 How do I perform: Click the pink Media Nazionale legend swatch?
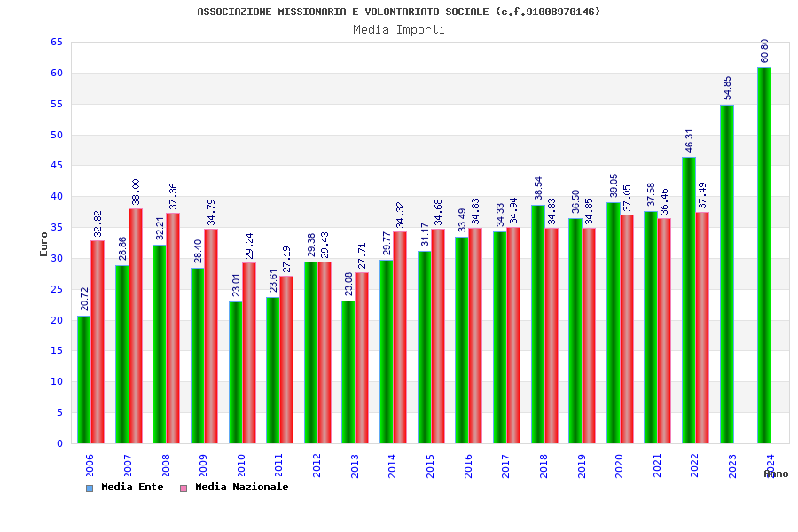(x=184, y=489)
